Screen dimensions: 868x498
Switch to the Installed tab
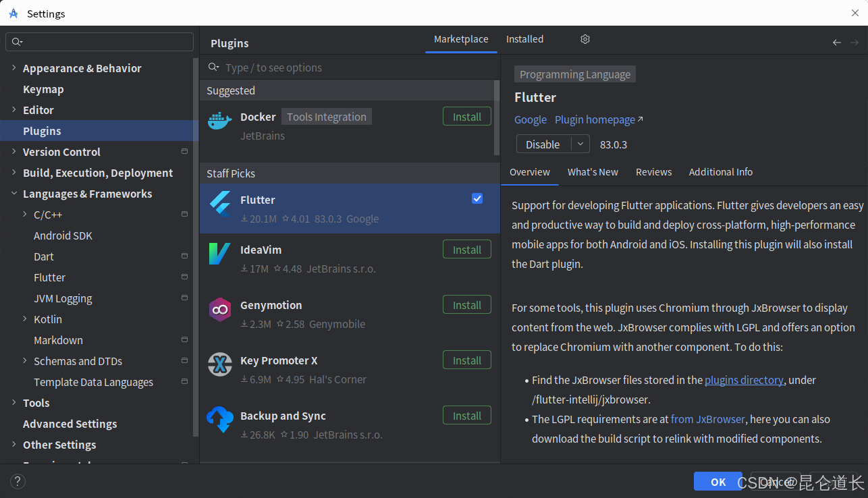pos(524,39)
